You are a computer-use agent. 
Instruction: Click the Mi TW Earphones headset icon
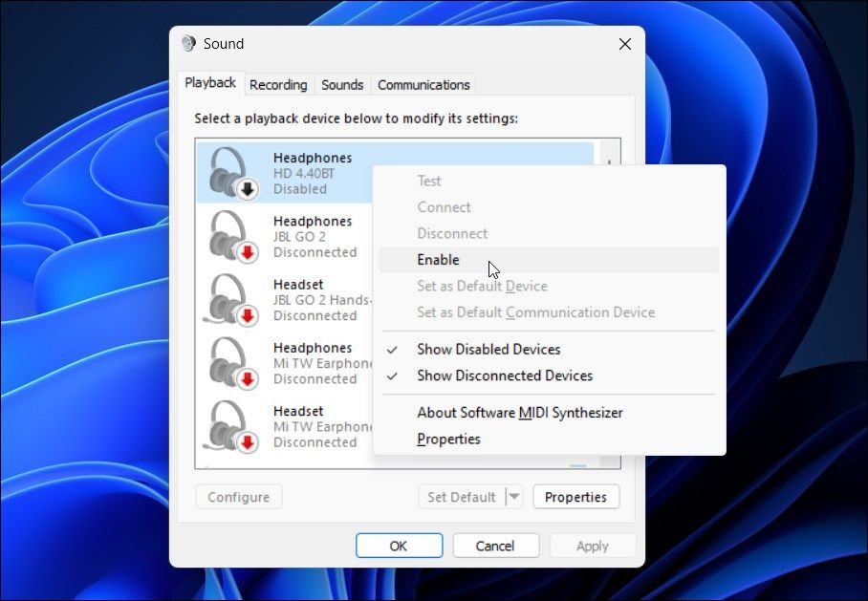tap(229, 425)
